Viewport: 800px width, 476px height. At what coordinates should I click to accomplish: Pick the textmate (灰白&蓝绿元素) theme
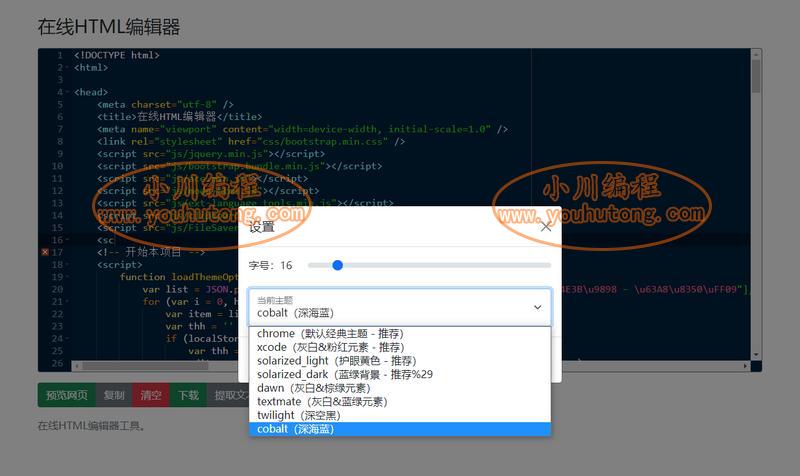[x=399, y=402]
